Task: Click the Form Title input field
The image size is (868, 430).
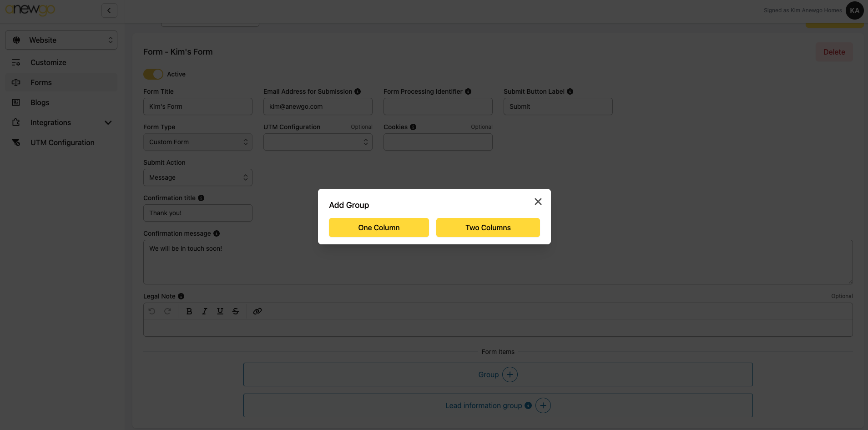Action: pyautogui.click(x=197, y=106)
